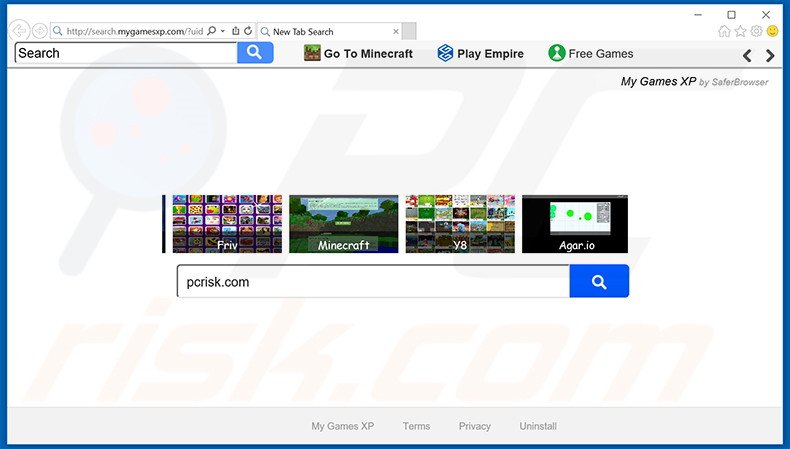Refresh the page with reload icon

[248, 31]
